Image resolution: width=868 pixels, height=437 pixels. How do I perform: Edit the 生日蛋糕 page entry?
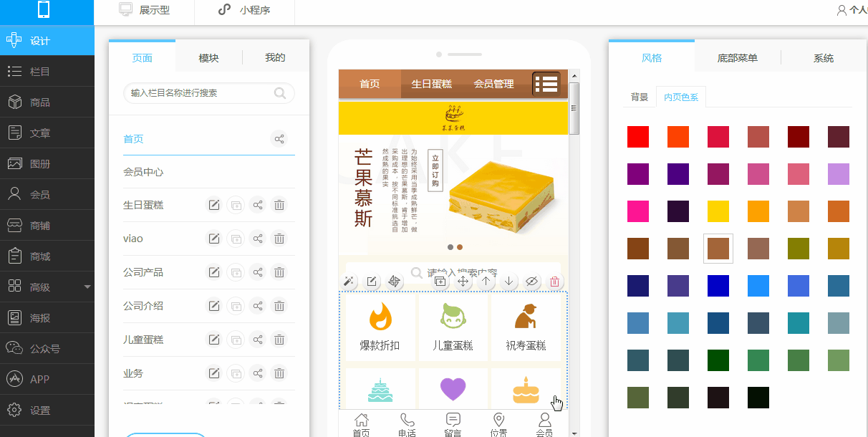click(x=213, y=205)
